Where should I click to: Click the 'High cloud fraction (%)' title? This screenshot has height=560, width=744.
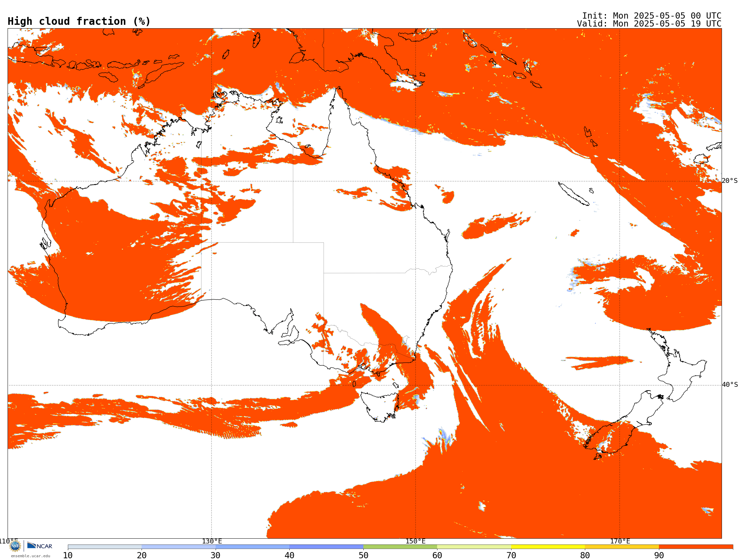(x=79, y=21)
